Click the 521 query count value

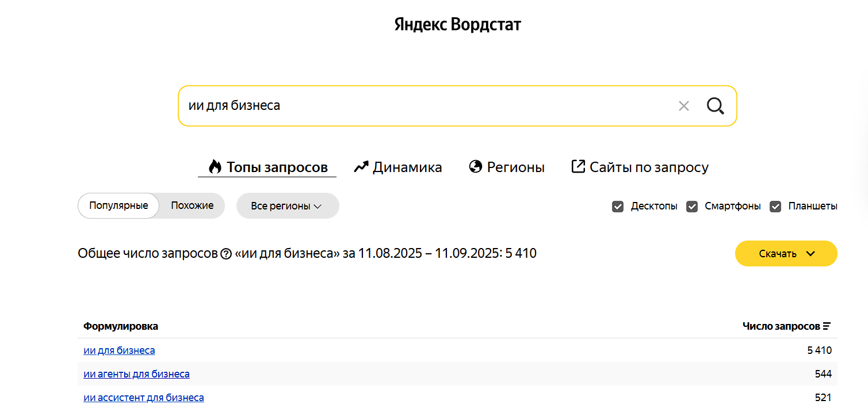(823, 398)
